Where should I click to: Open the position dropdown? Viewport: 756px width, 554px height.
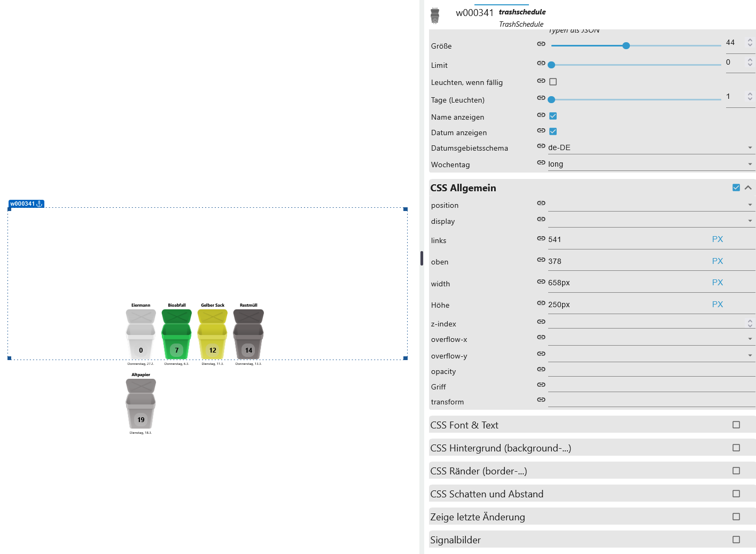click(x=651, y=205)
